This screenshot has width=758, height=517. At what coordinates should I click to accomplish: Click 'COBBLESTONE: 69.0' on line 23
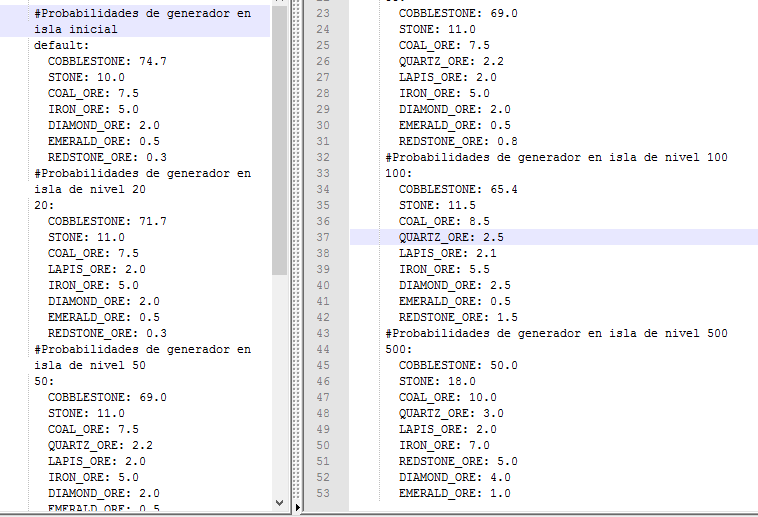pyautogui.click(x=458, y=14)
